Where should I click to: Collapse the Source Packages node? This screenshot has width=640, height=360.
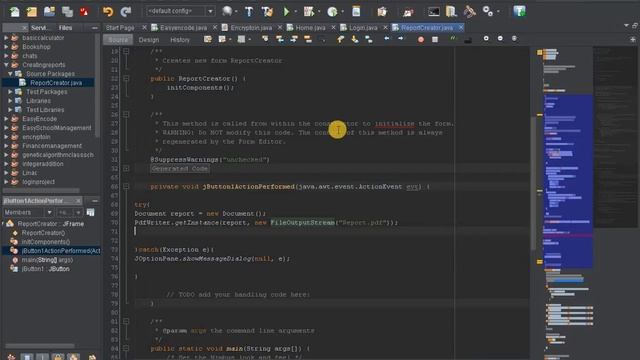[10, 73]
